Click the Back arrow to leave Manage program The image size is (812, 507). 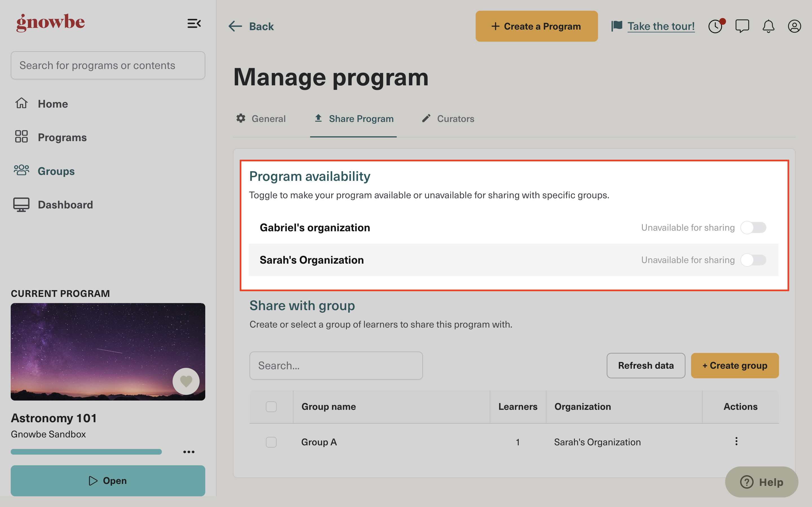(x=235, y=26)
